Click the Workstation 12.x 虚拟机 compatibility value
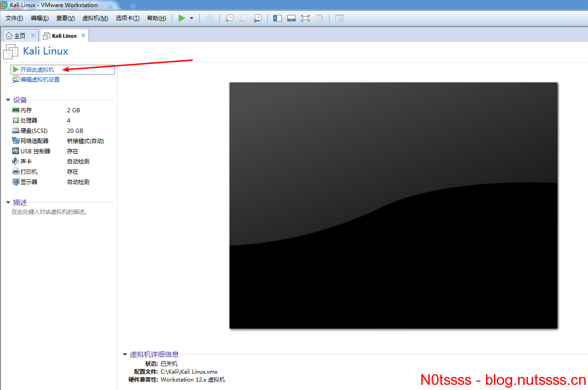Screen dimensions: 588x390 coord(193,380)
